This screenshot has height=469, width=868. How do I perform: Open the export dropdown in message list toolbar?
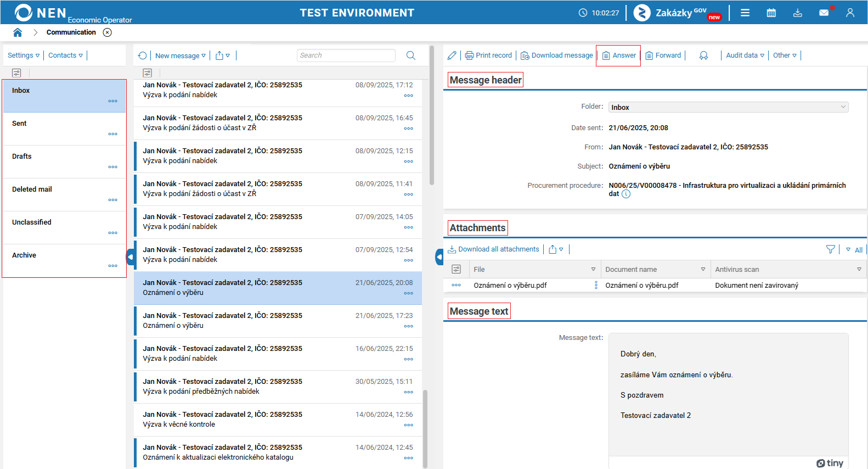tap(223, 55)
